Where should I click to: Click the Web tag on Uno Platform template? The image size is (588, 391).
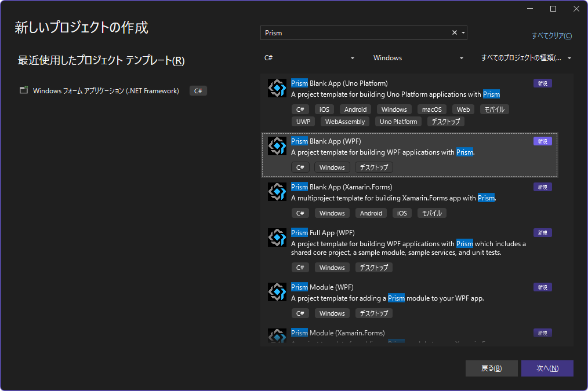coord(463,109)
